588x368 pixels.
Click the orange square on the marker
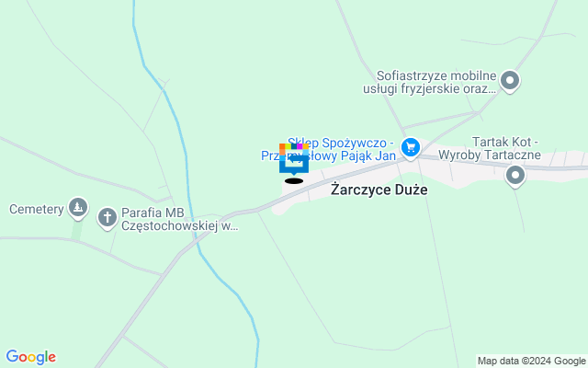click(282, 146)
